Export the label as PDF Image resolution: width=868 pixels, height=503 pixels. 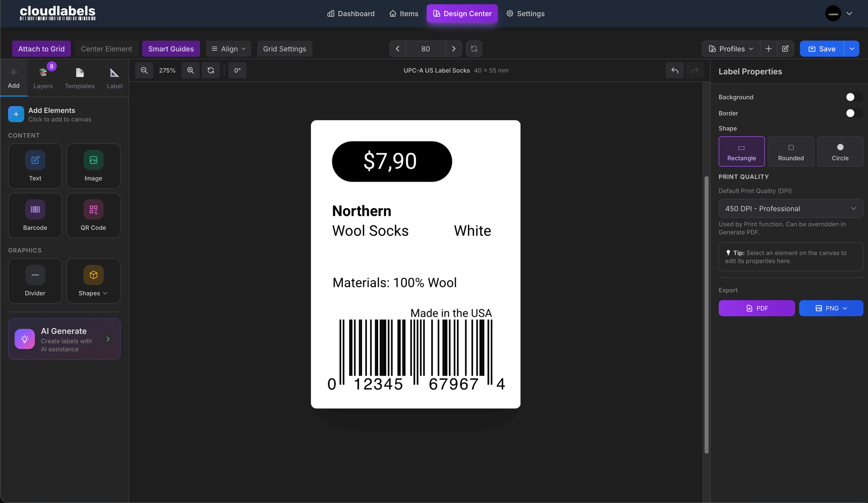pyautogui.click(x=756, y=308)
